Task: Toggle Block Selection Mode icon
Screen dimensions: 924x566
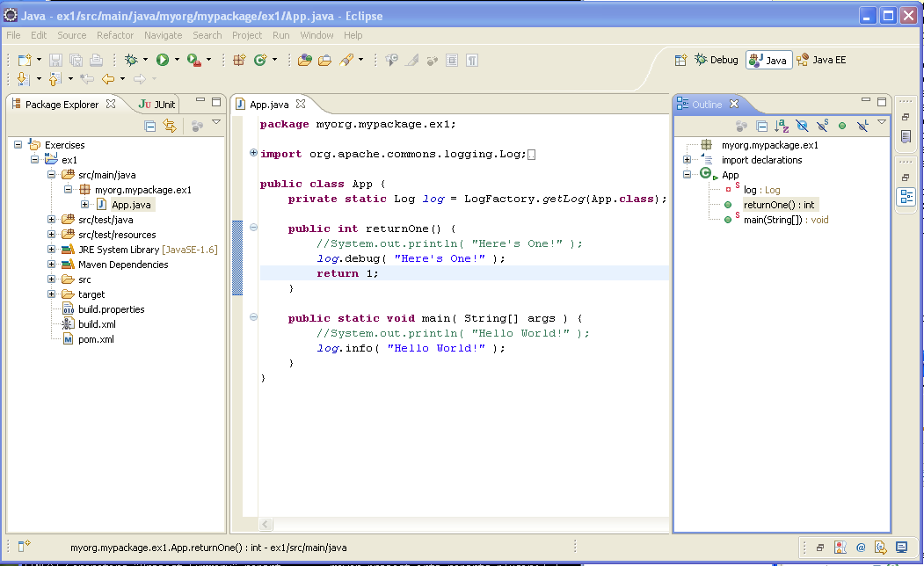Action: pos(452,60)
